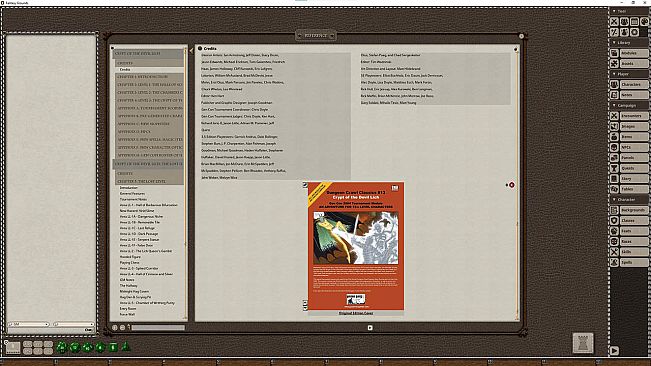Open Quests in Campaign sidebar
Viewport: 651px width, 366px height.
629,168
